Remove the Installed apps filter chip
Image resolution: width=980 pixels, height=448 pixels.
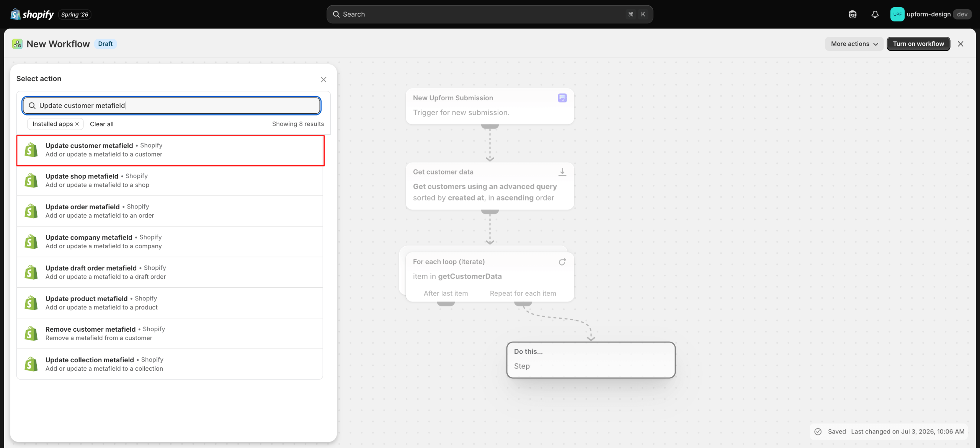point(77,124)
